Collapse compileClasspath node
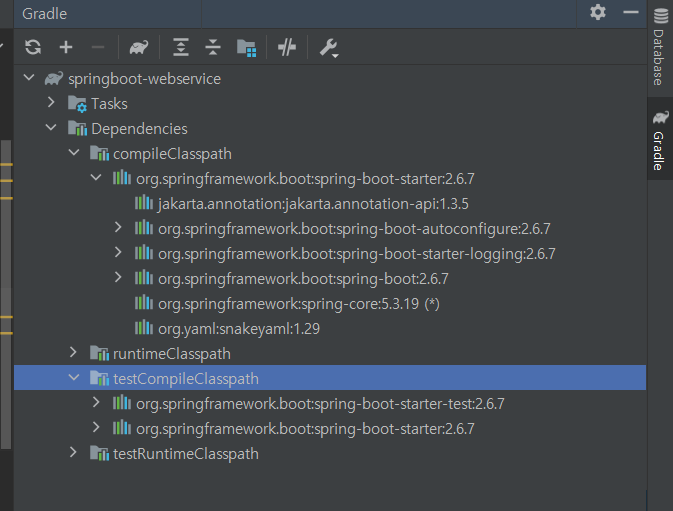The width and height of the screenshot is (673, 511). 74,153
